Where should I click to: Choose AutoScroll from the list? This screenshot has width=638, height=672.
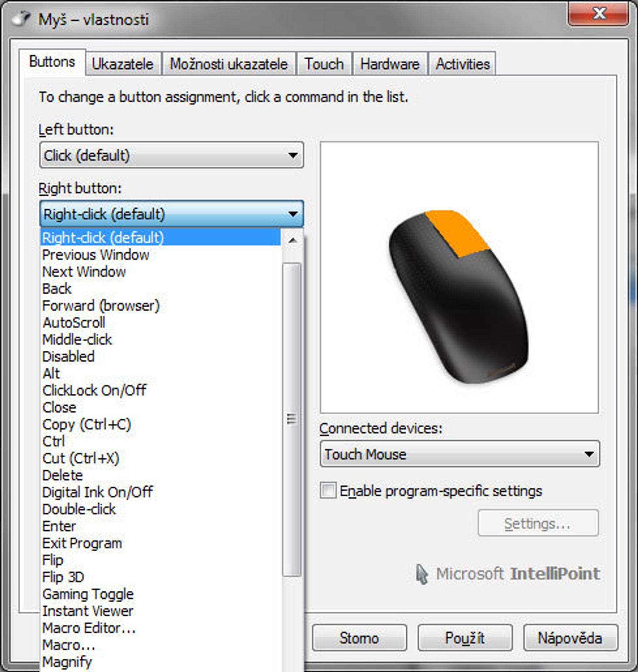point(161,322)
